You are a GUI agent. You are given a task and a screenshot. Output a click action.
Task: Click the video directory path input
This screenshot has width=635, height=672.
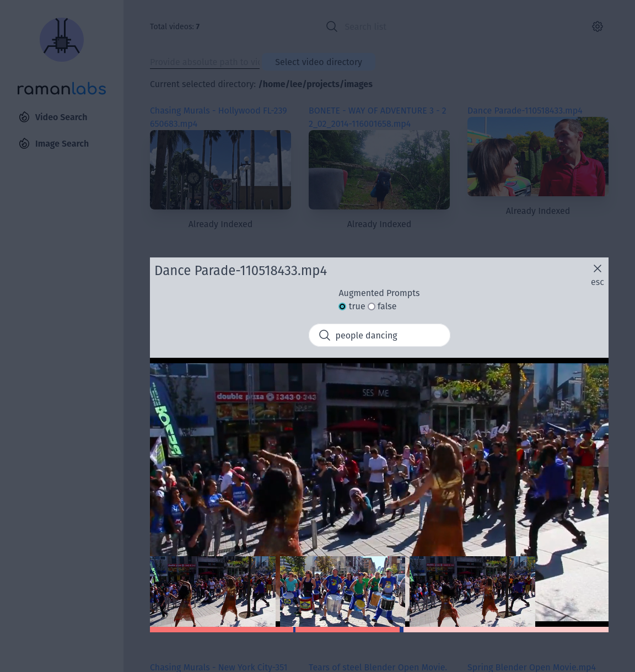click(x=205, y=62)
